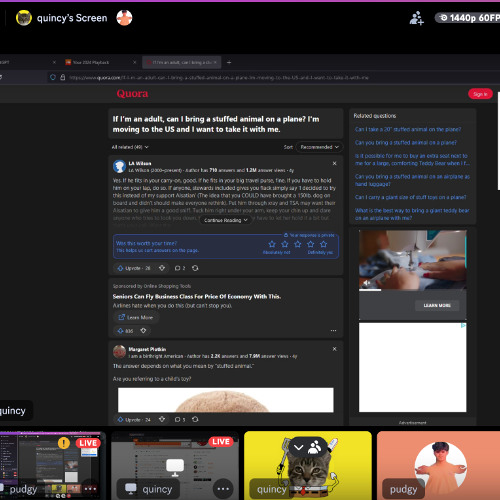Expand the All related (49) dropdown
500x500 pixels.
(130, 147)
